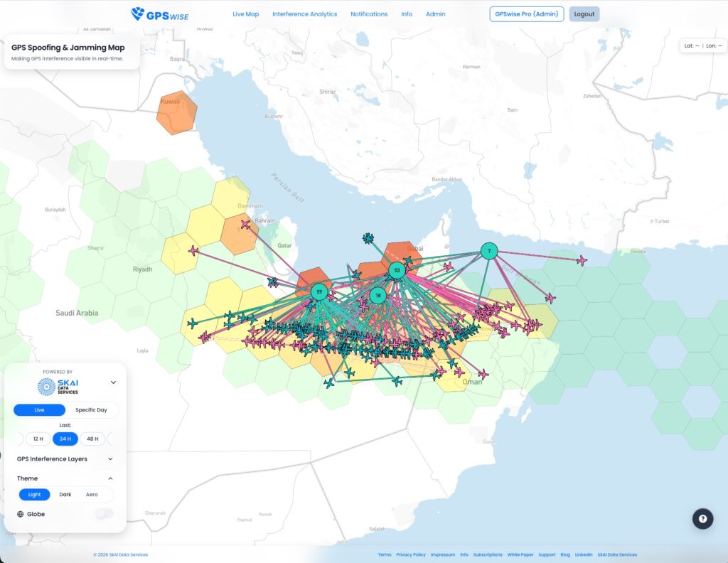This screenshot has width=728, height=563.
Task: Select the Dark theme option
Action: pos(65,494)
